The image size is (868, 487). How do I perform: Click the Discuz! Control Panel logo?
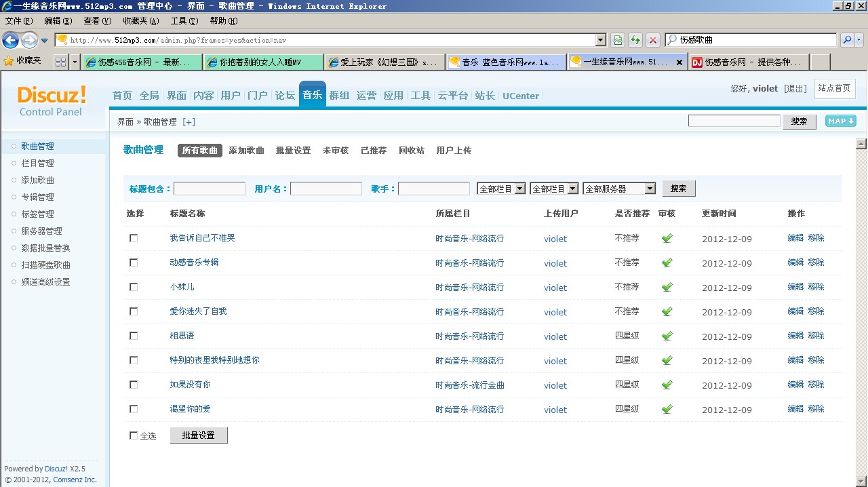coord(52,100)
